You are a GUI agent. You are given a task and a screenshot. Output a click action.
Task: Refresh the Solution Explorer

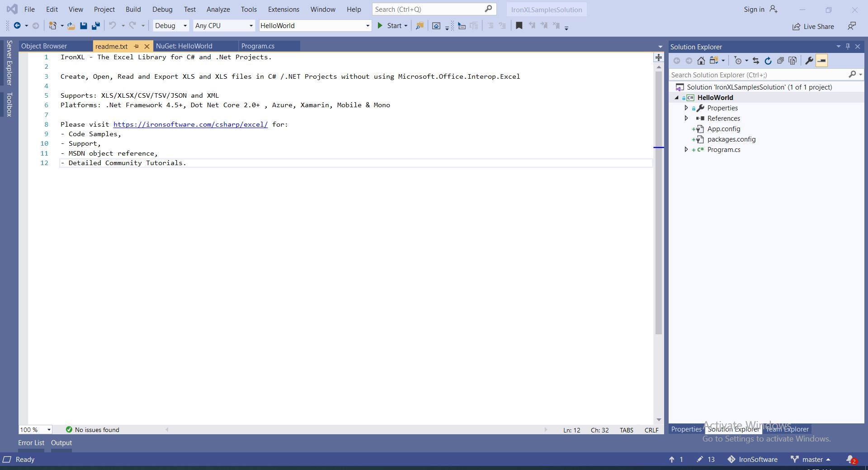click(768, 61)
